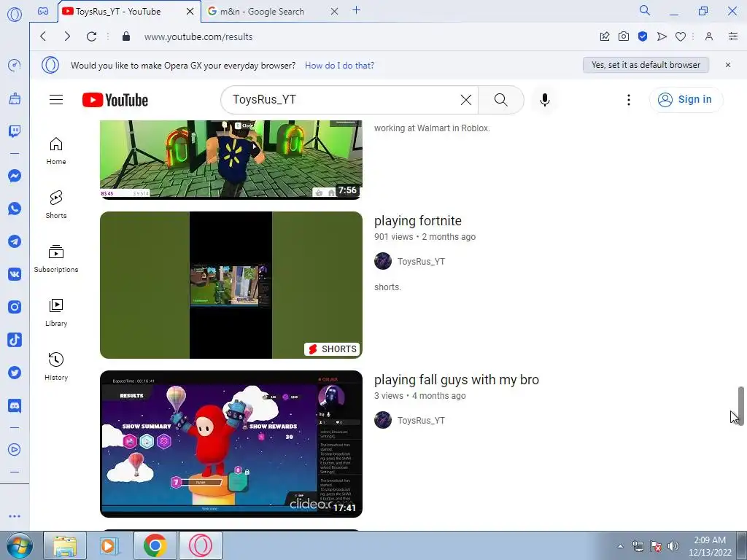The height and width of the screenshot is (560, 747).
Task: Reload the current page
Action: coord(91,36)
